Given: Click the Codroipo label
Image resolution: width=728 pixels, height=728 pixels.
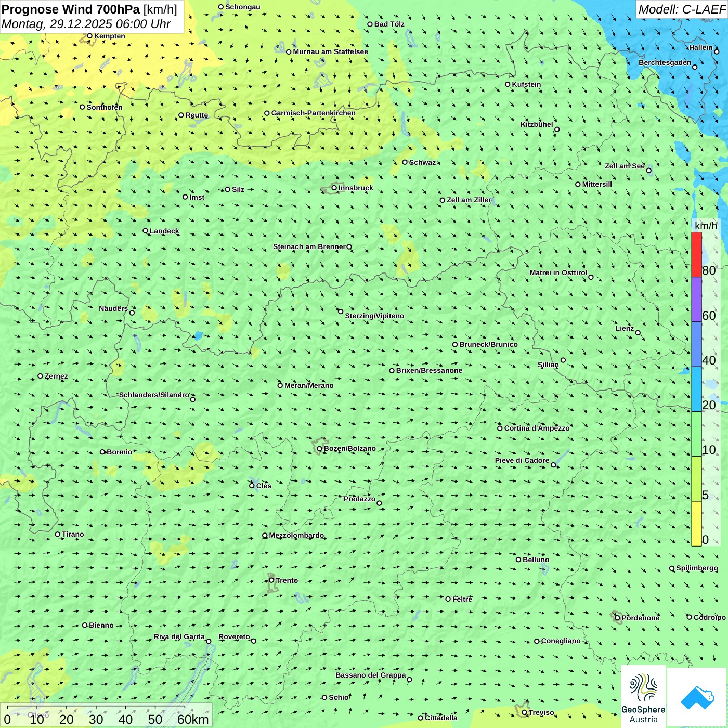Looking at the screenshot, I should click(x=710, y=617).
